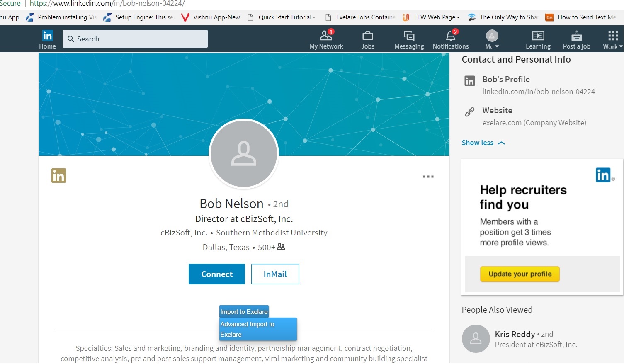The image size is (624, 364).
Task: Open Setup Engine bookmark
Action: 139,17
